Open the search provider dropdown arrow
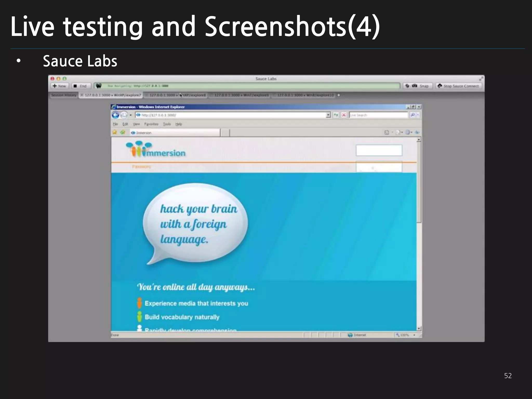 418,115
